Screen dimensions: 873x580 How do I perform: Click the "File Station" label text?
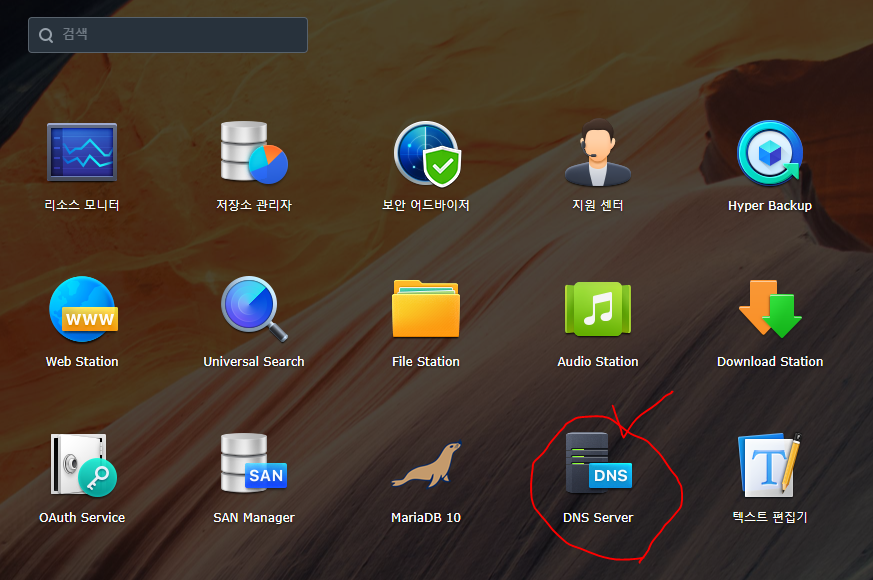426,362
